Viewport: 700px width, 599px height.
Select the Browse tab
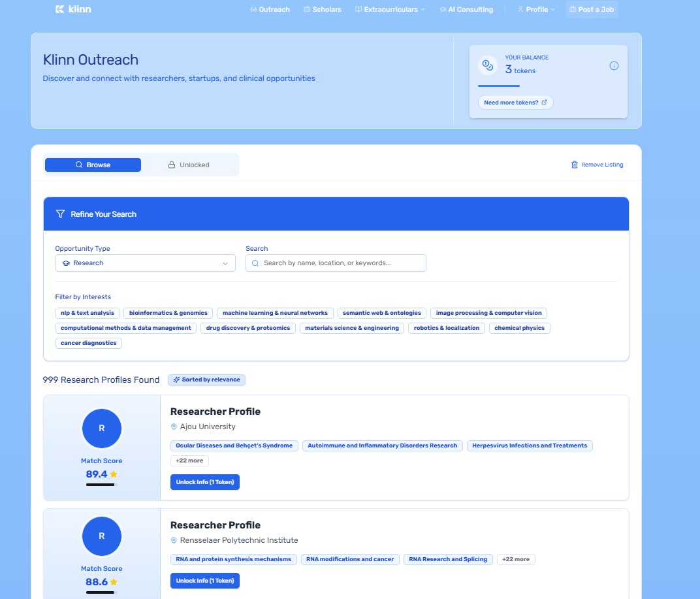coord(93,165)
